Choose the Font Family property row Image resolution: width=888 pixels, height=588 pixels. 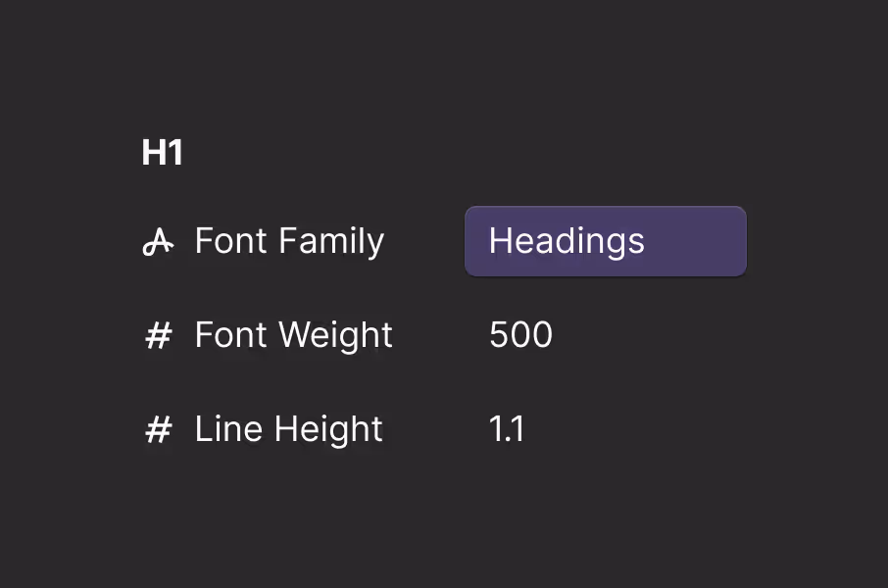coord(289,241)
